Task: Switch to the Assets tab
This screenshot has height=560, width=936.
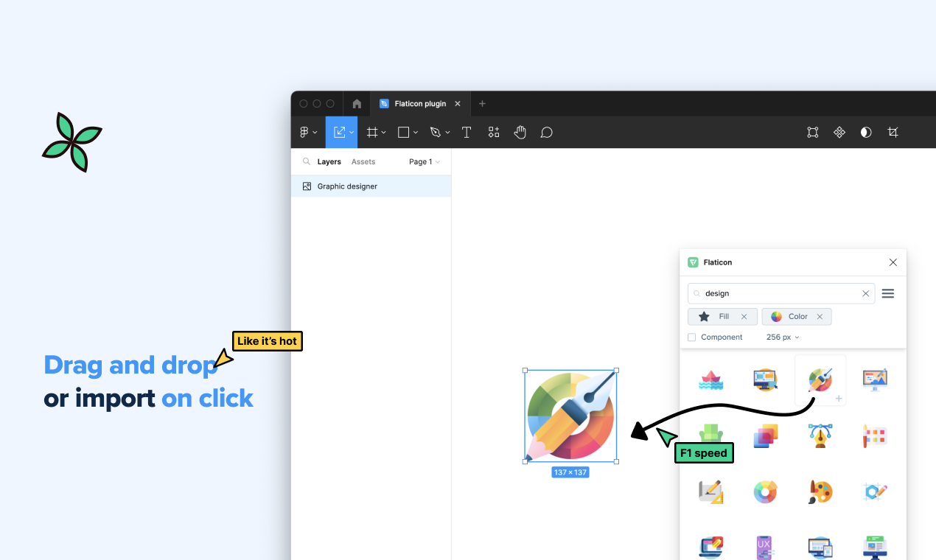Action: [363, 161]
